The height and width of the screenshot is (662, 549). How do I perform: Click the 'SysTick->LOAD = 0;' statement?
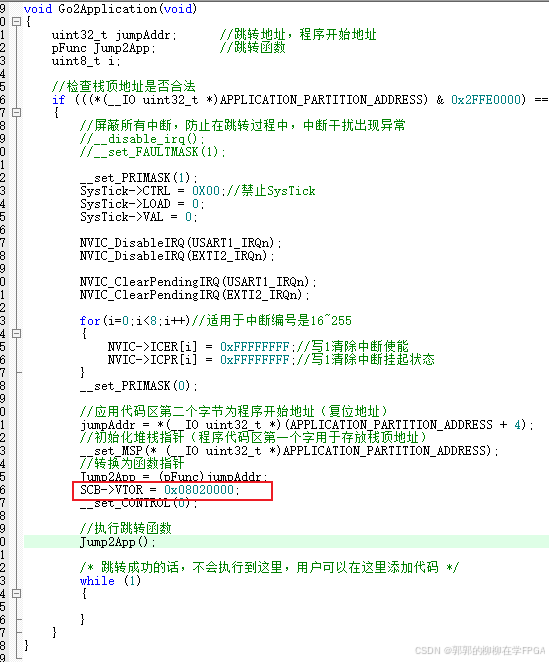point(142,204)
